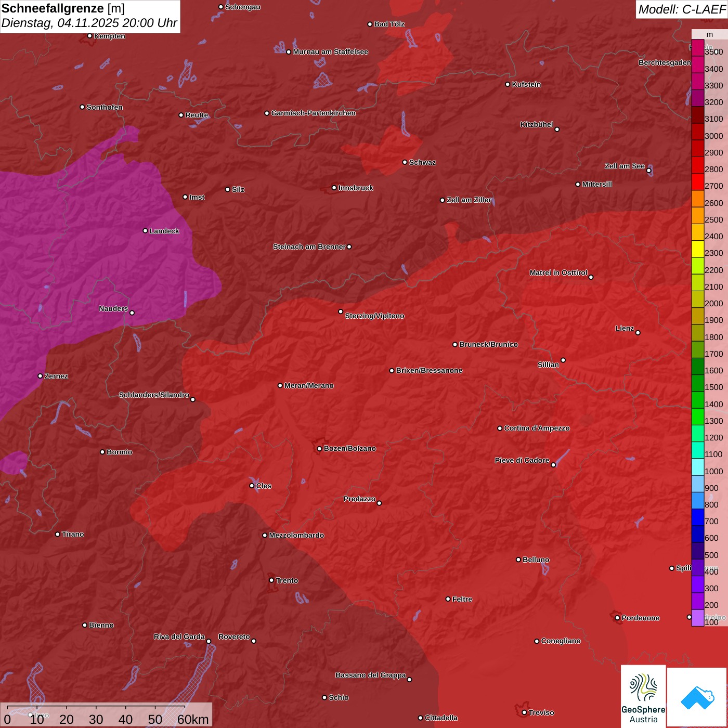
Task: Click the Steinach am Brenner label
Action: pos(309,246)
